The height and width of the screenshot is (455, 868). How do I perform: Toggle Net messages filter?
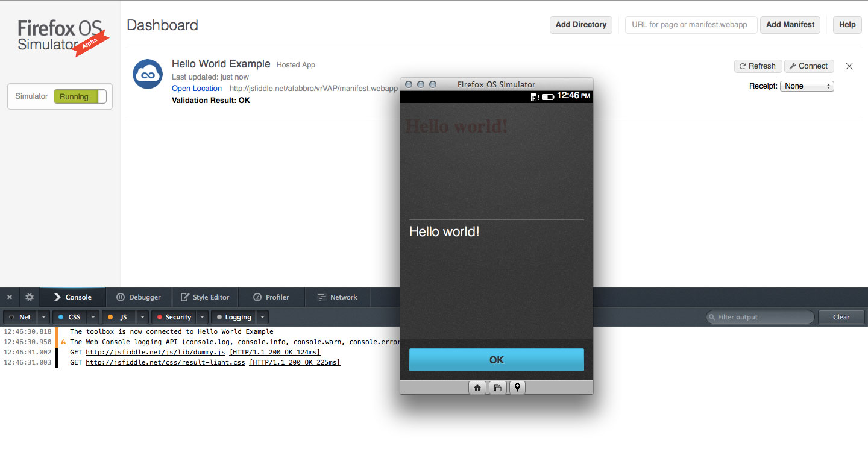(20, 317)
